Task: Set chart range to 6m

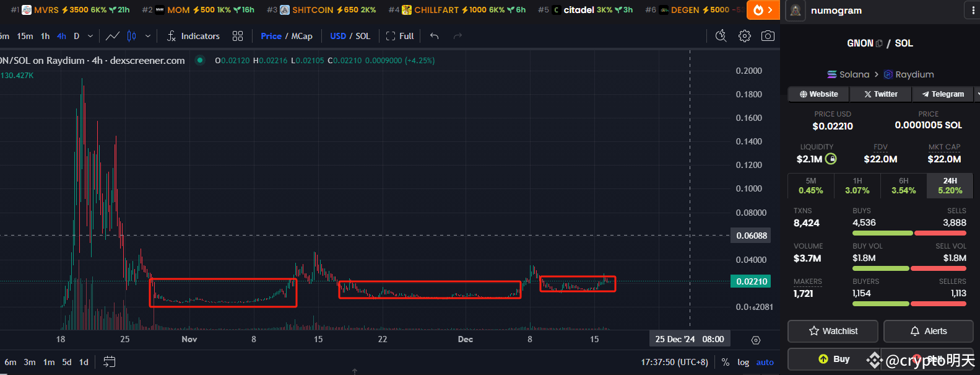Action: coord(11,362)
